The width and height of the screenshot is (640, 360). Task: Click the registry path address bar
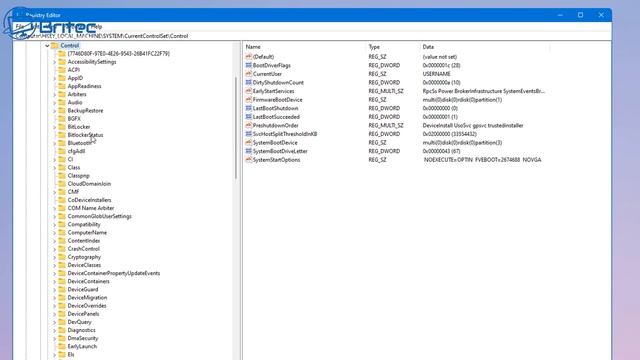tap(312, 36)
